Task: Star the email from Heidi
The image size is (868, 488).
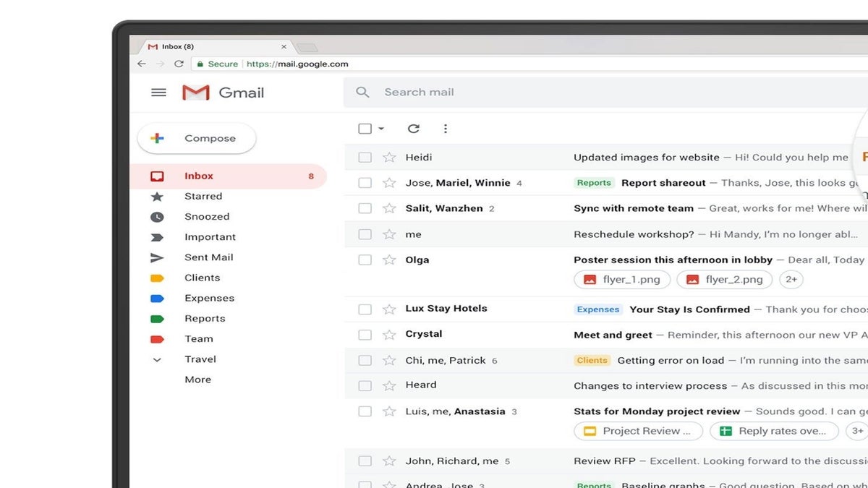Action: point(389,158)
